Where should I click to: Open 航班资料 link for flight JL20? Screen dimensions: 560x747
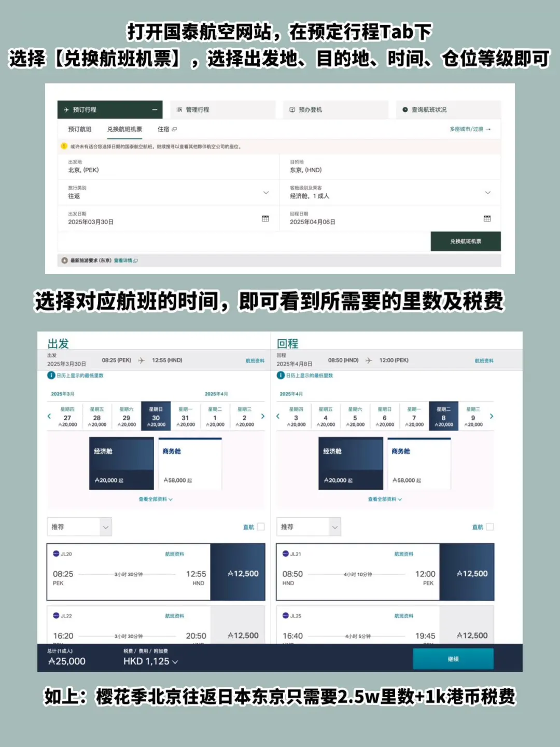[x=174, y=554]
